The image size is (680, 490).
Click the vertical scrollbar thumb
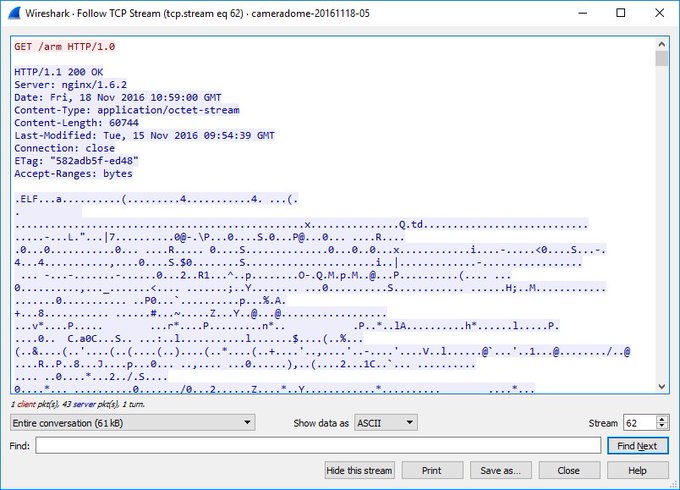coord(661,59)
